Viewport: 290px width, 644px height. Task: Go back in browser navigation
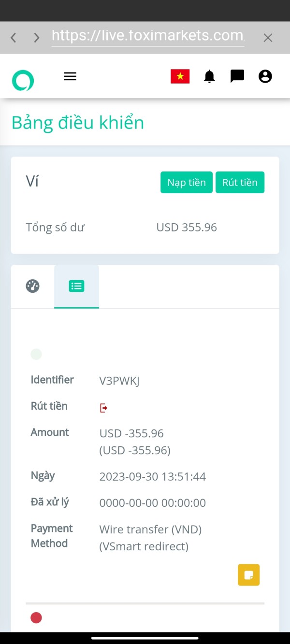click(14, 38)
